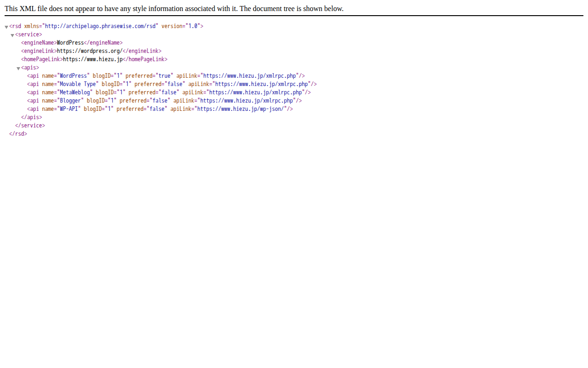588x368 pixels.
Task: Click the opening <service> tag
Action: (x=28, y=34)
